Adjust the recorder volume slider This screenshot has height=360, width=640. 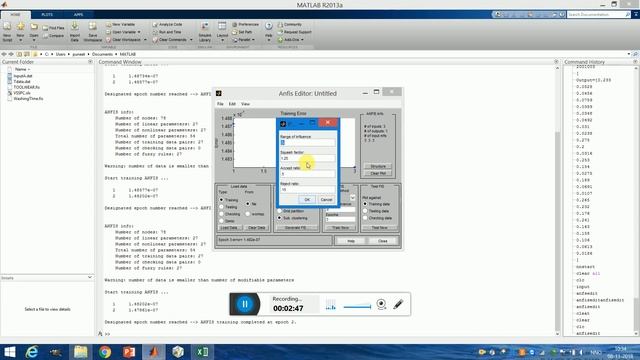(x=357, y=307)
